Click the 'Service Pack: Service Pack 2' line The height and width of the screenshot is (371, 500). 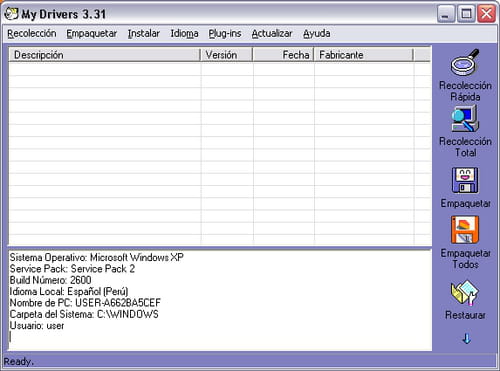[x=72, y=269]
